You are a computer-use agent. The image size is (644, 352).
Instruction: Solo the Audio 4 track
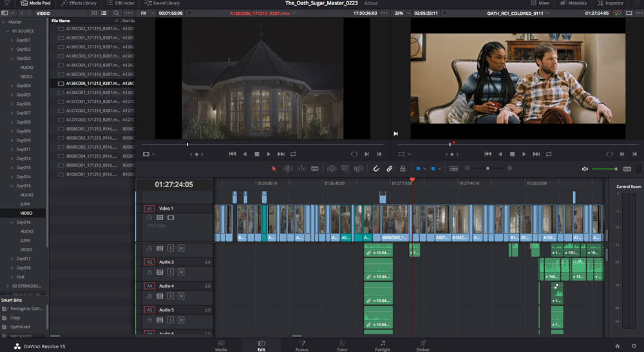171,296
